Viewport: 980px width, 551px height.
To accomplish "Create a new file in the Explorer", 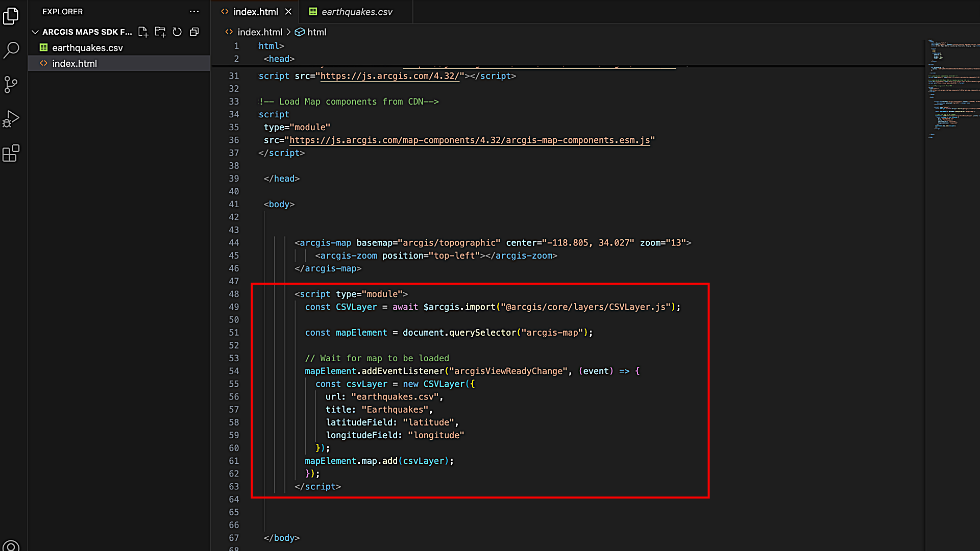I will 143,32.
